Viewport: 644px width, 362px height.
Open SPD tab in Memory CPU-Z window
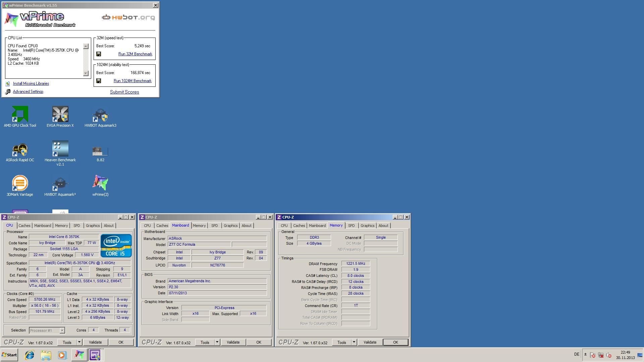pyautogui.click(x=352, y=226)
